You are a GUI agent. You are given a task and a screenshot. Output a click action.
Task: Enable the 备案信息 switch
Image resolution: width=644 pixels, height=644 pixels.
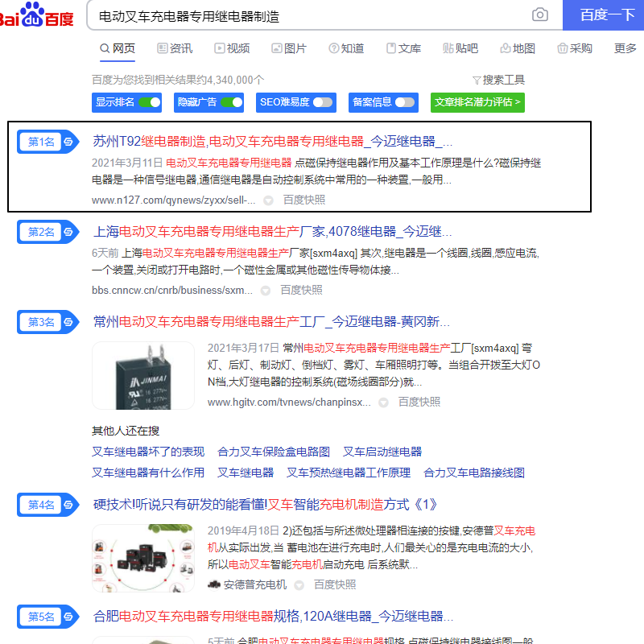(x=405, y=102)
